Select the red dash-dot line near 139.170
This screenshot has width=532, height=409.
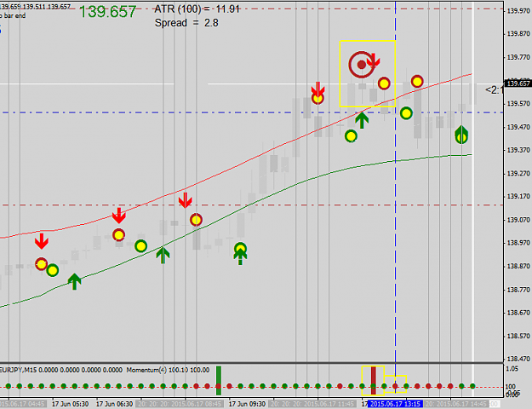252,204
